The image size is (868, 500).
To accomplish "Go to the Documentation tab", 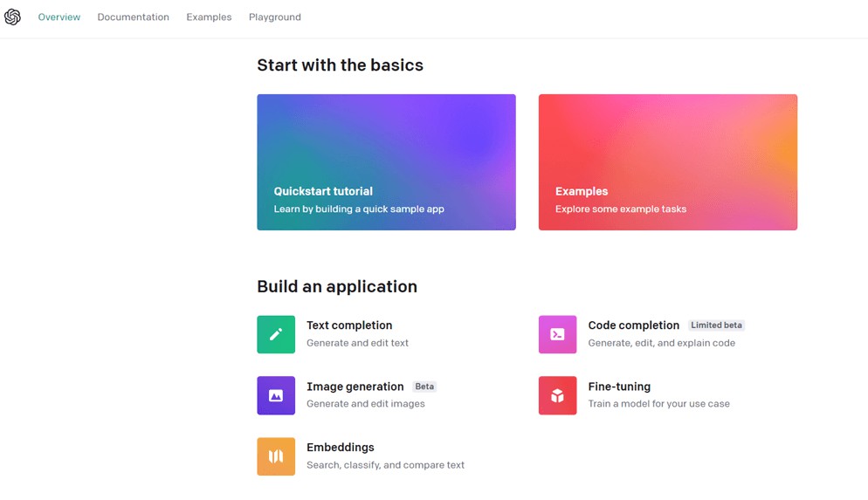I will point(133,17).
